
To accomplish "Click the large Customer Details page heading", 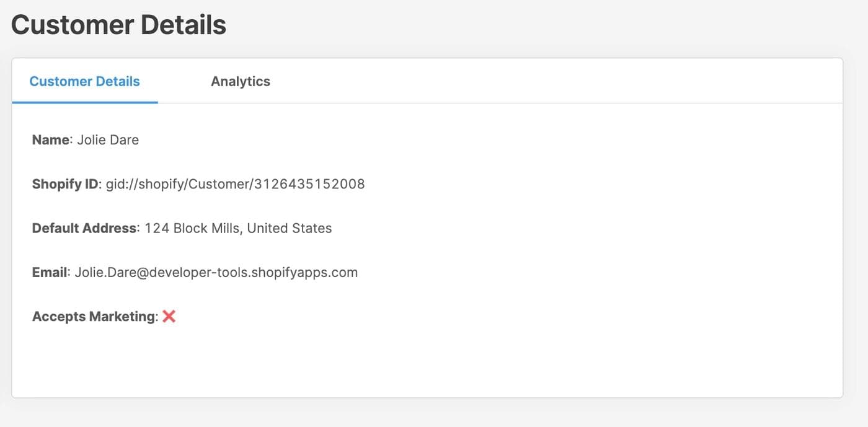I will click(x=118, y=25).
